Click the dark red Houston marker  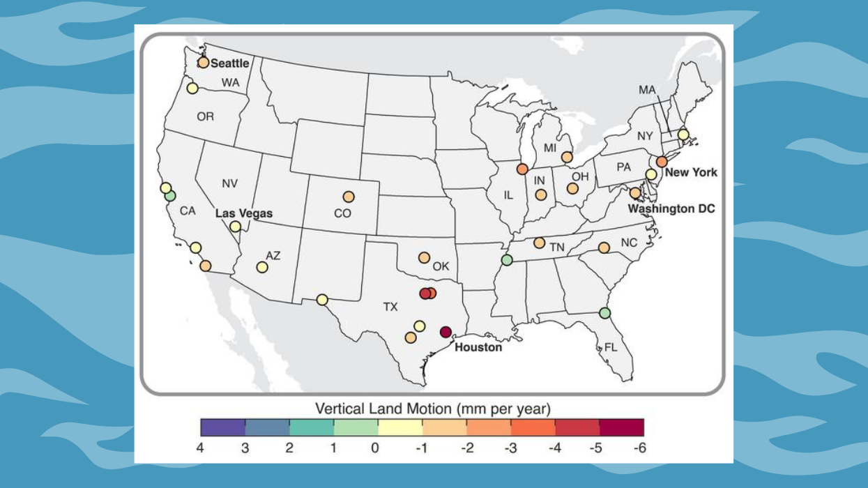(445, 331)
